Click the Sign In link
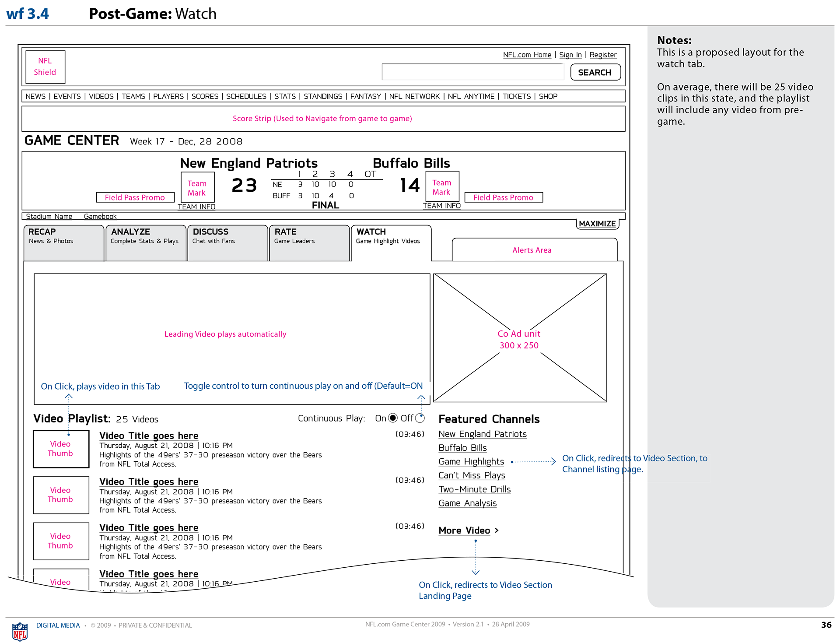Viewport: 840px width, 643px height. 570,55
